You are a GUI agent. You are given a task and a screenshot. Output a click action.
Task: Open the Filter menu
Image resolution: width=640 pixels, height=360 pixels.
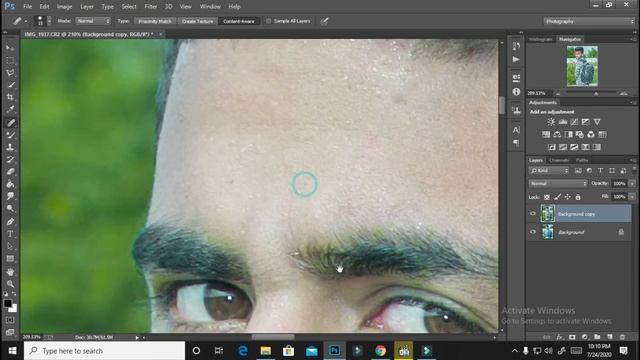click(x=151, y=7)
